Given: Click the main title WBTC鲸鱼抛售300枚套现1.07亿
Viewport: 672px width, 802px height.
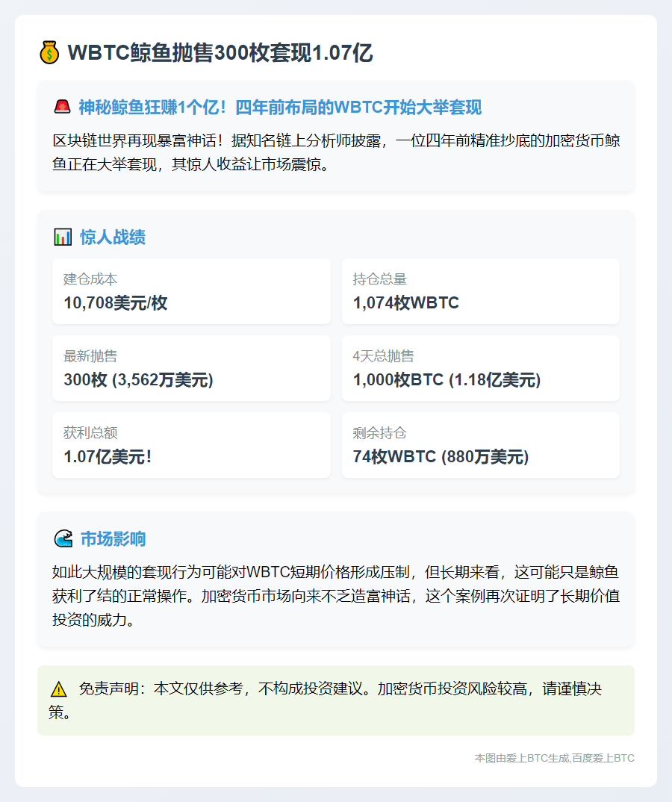Looking at the screenshot, I should [220, 52].
